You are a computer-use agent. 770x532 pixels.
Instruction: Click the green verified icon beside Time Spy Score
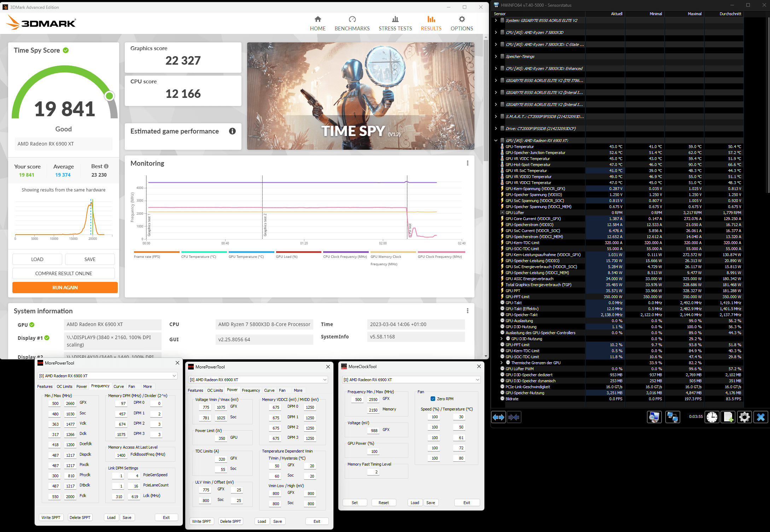coord(66,50)
